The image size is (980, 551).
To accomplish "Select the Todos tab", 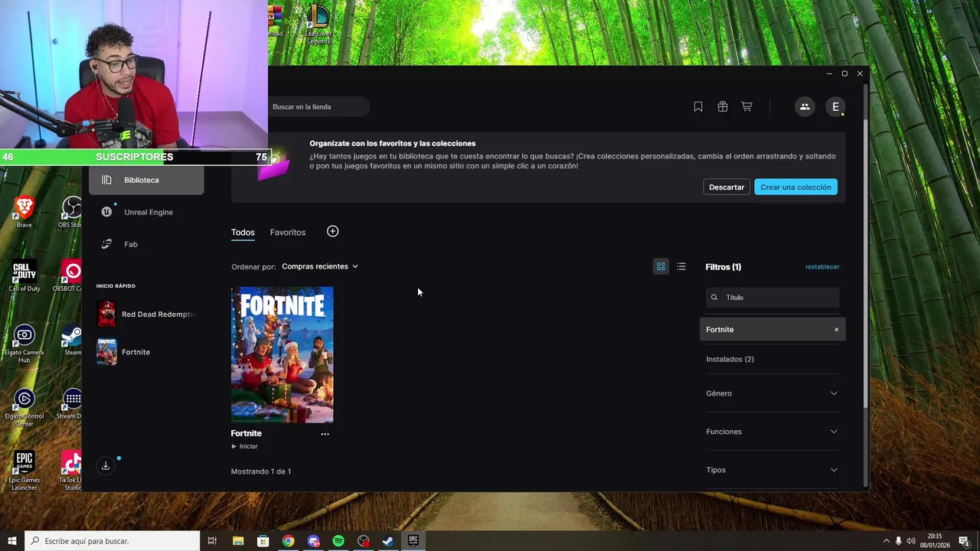I will tap(243, 233).
